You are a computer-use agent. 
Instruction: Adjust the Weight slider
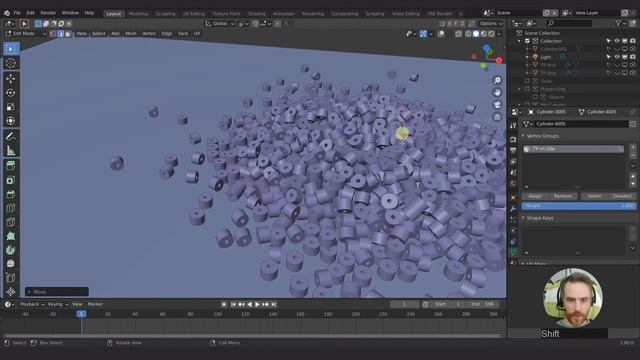pos(579,206)
